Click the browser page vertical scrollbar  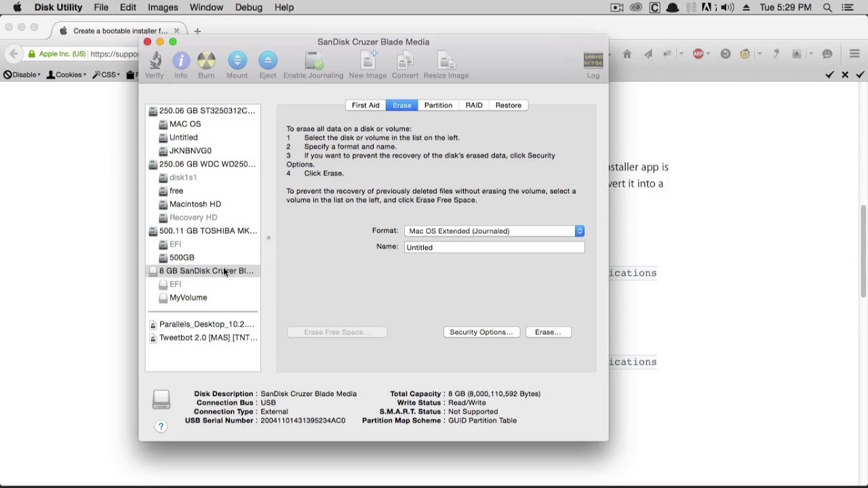(x=863, y=251)
